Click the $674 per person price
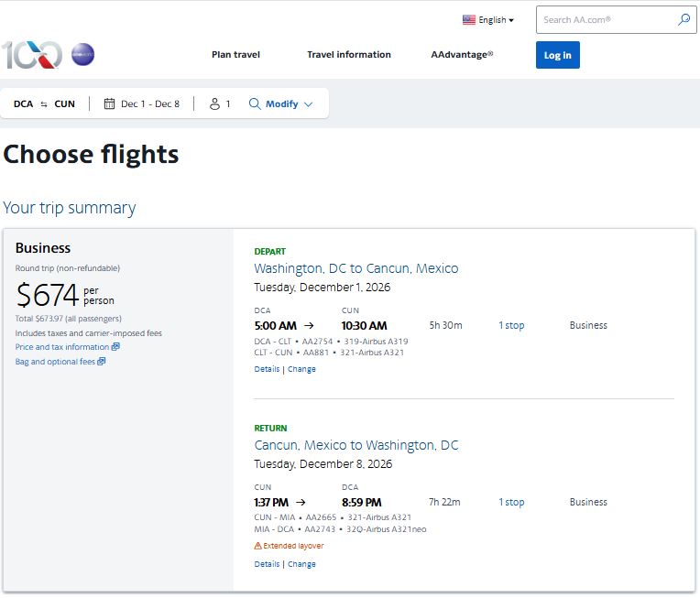Image resolution: width=700 pixels, height=598 pixels. coord(65,295)
